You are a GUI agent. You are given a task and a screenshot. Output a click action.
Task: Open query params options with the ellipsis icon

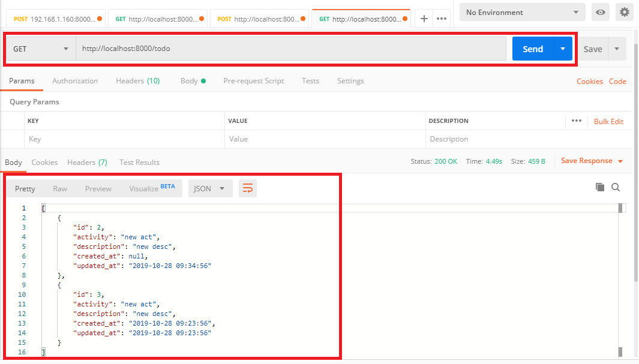click(576, 121)
